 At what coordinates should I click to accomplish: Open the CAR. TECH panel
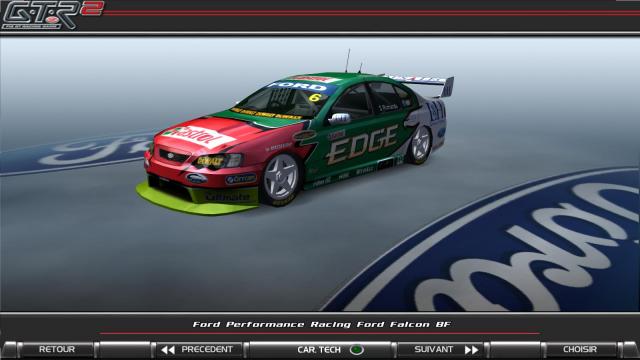click(320, 350)
